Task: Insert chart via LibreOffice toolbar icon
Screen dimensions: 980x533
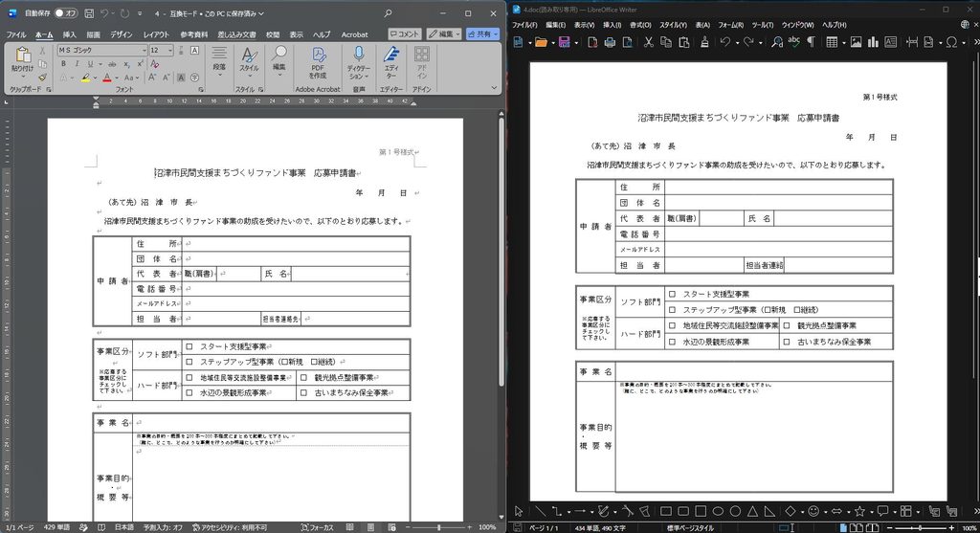Action: (x=873, y=42)
